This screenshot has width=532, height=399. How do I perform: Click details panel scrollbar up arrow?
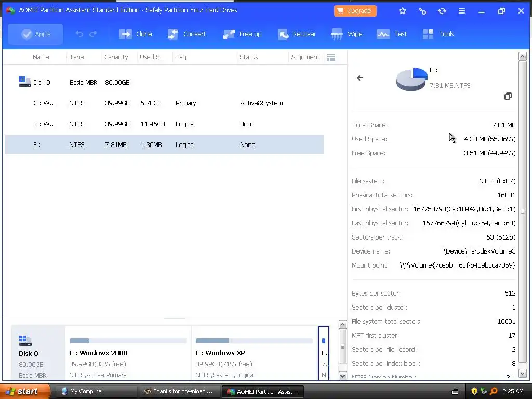(x=523, y=56)
